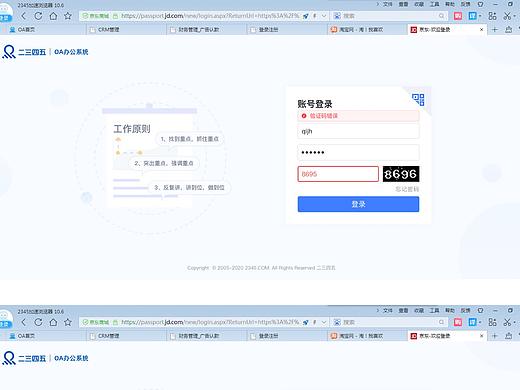Screen dimensions: 520x390
Task: Open the 文件 menu in the lower window
Action: pyautogui.click(x=388, y=310)
